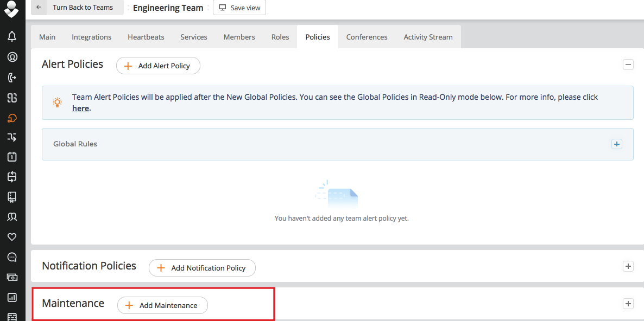Open the Heartbeats tab
Image resolution: width=644 pixels, height=321 pixels.
[146, 37]
